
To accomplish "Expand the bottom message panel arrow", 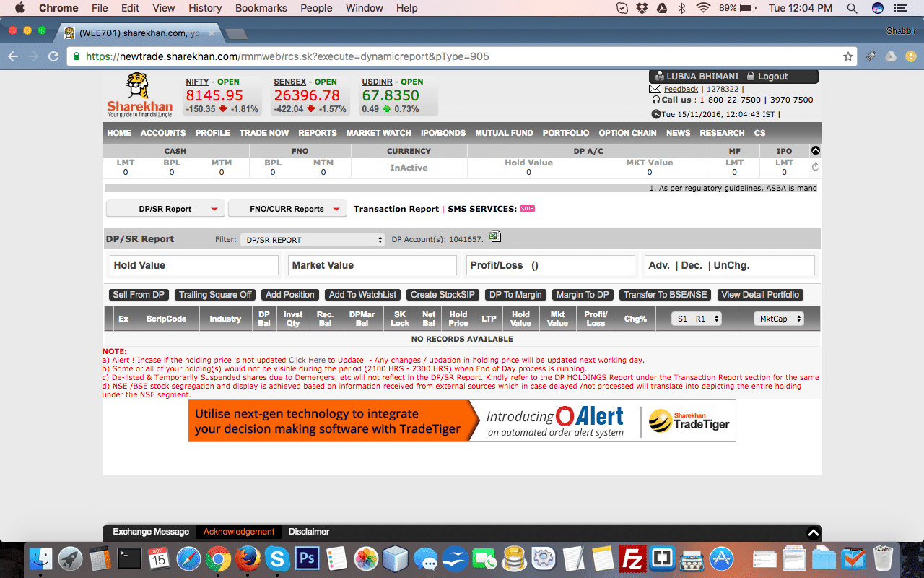I will pos(813,533).
